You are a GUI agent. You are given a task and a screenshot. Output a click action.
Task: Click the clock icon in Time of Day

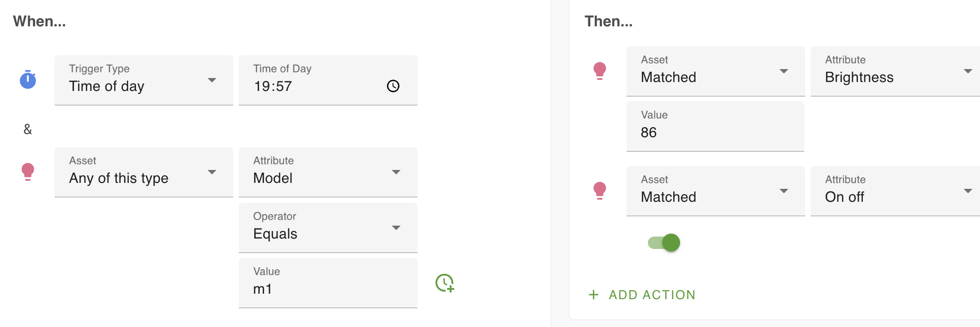click(x=393, y=86)
